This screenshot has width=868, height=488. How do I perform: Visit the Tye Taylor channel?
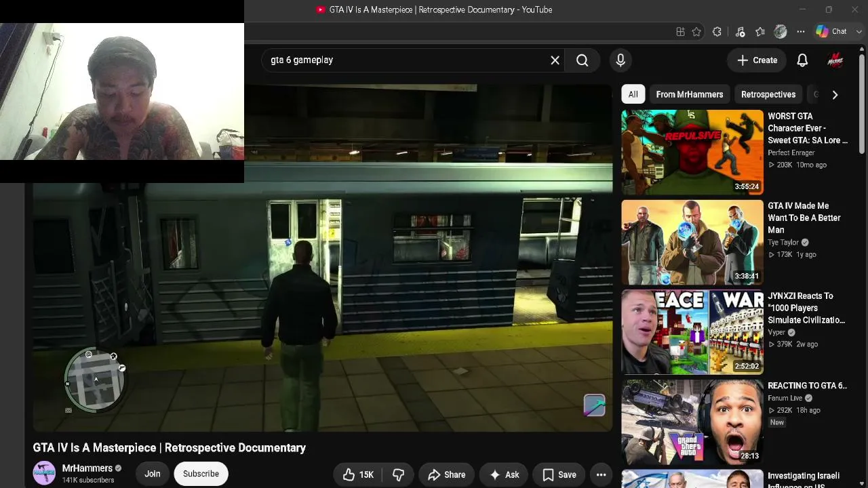click(x=783, y=243)
